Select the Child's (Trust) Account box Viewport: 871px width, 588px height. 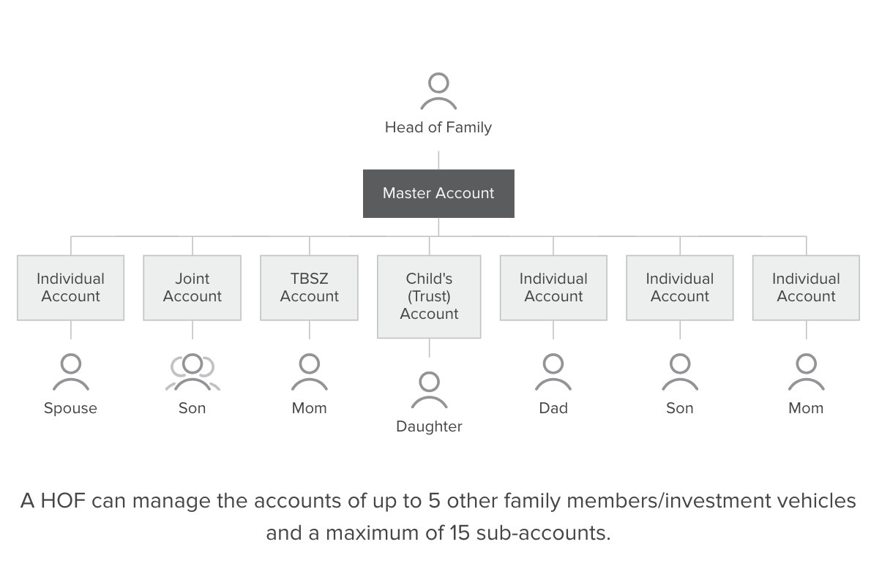[429, 296]
